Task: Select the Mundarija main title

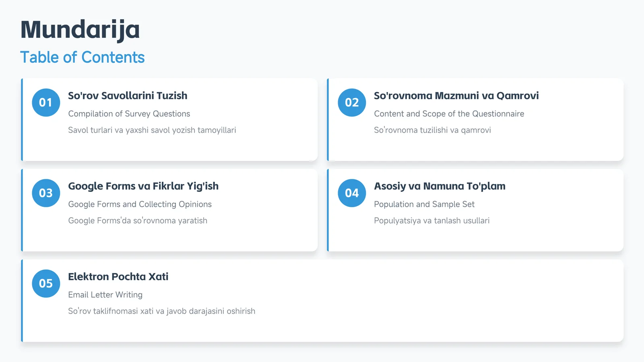Action: [80, 30]
